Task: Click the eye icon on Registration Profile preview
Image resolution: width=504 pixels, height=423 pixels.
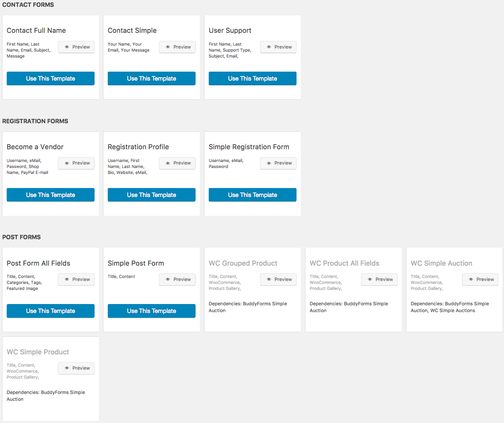Action: 168,163
